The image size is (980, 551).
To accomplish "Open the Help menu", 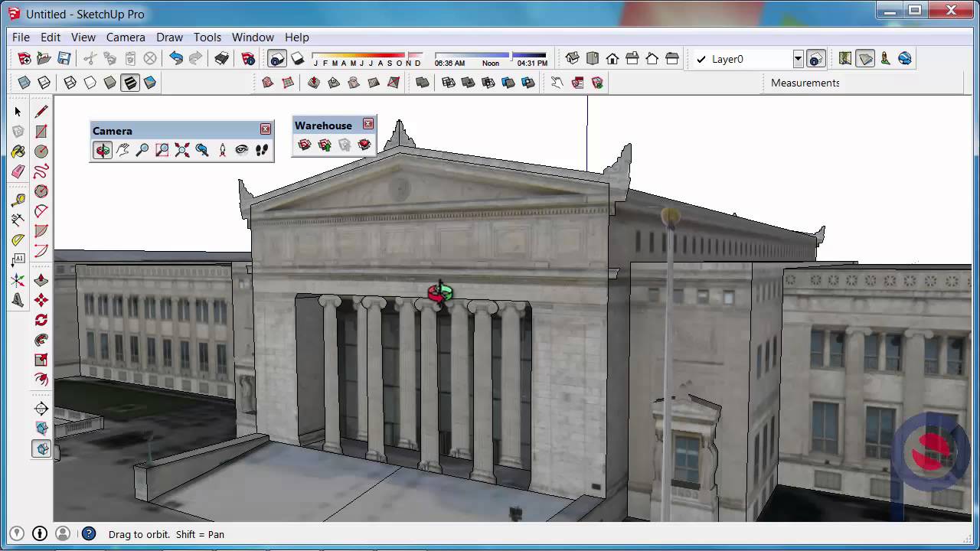I will [x=296, y=37].
